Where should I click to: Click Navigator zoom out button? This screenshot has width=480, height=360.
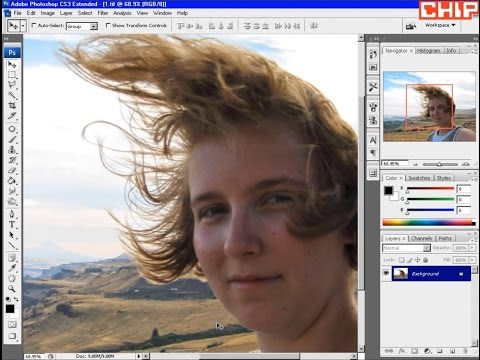pos(415,164)
